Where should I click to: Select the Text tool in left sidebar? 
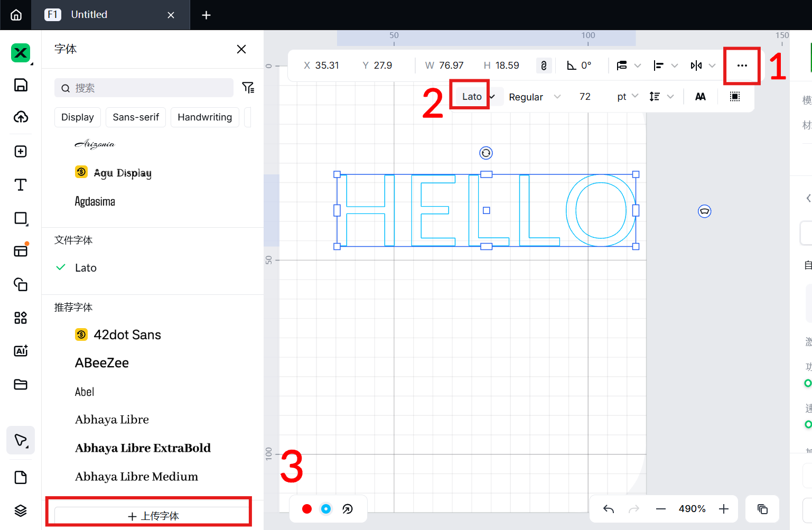pyautogui.click(x=21, y=185)
